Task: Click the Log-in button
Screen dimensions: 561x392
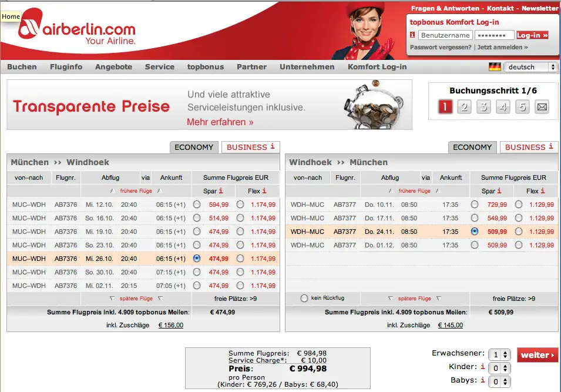Action: [x=532, y=35]
